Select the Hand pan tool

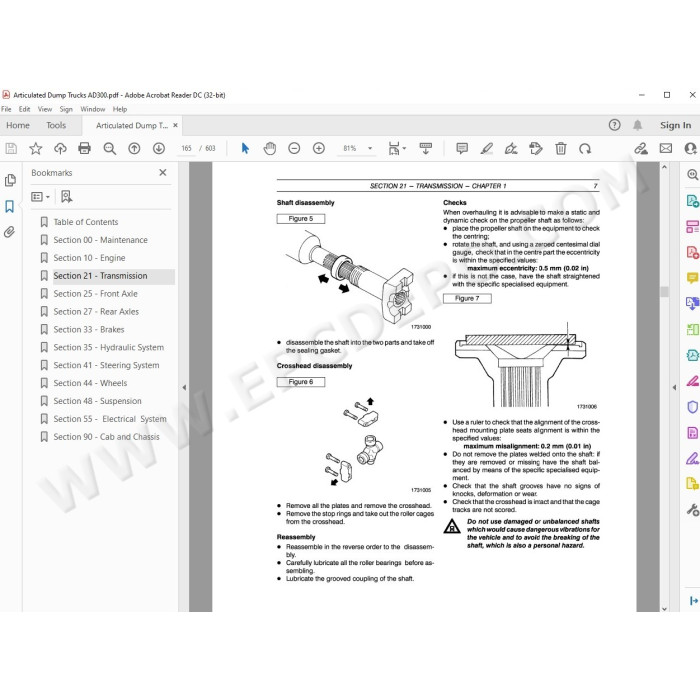(x=270, y=148)
